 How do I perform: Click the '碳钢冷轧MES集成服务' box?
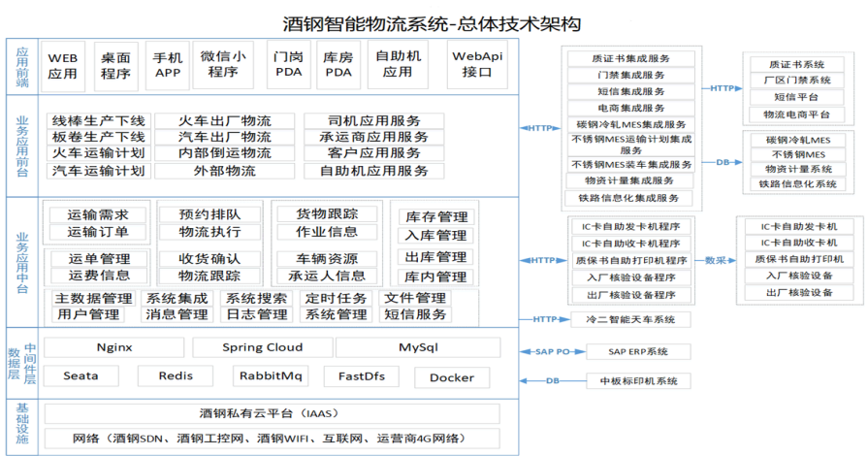point(630,124)
